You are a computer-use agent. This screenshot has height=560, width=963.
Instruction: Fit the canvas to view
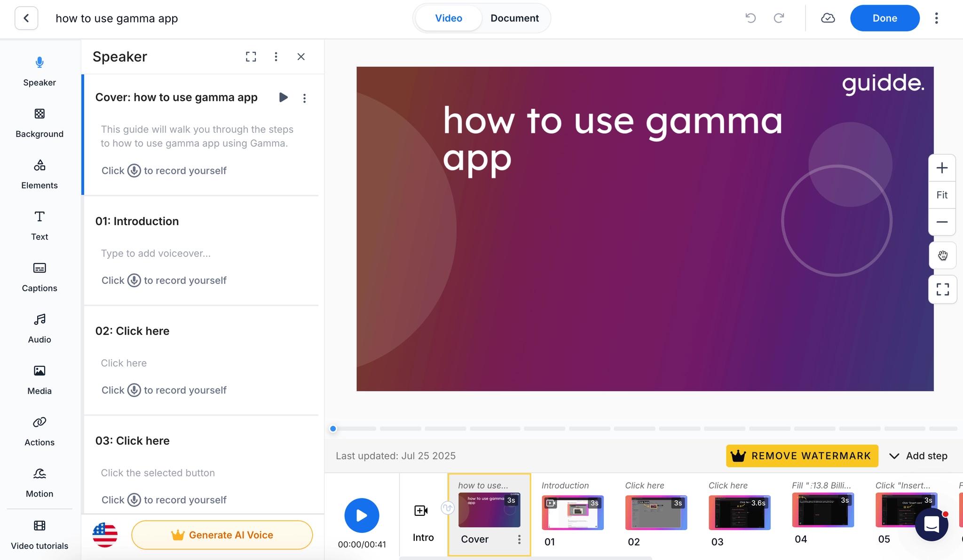click(x=942, y=195)
